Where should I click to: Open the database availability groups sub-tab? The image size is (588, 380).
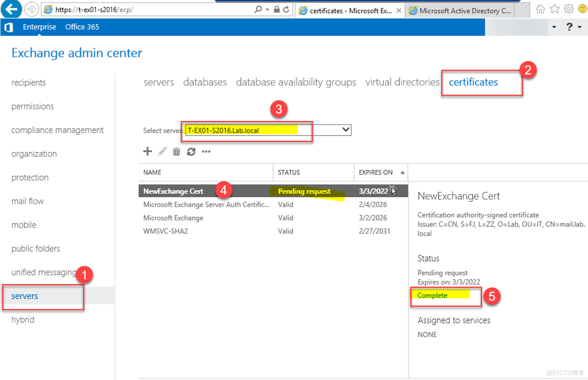(296, 82)
